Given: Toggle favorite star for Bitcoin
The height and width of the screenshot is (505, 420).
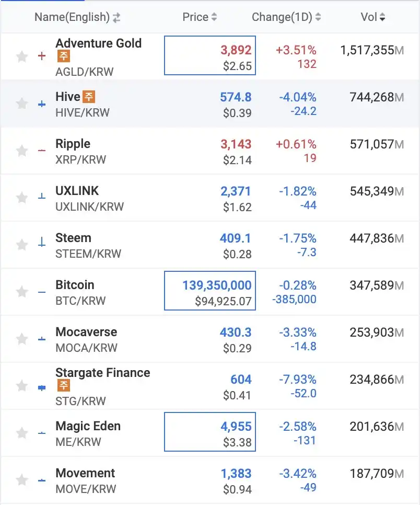Looking at the screenshot, I should click(22, 292).
